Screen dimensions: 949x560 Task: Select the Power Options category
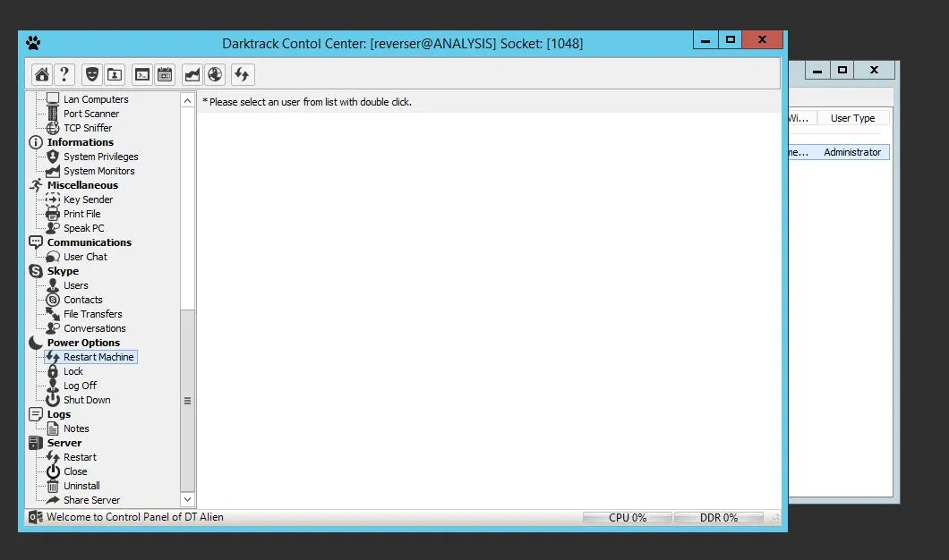tap(83, 343)
